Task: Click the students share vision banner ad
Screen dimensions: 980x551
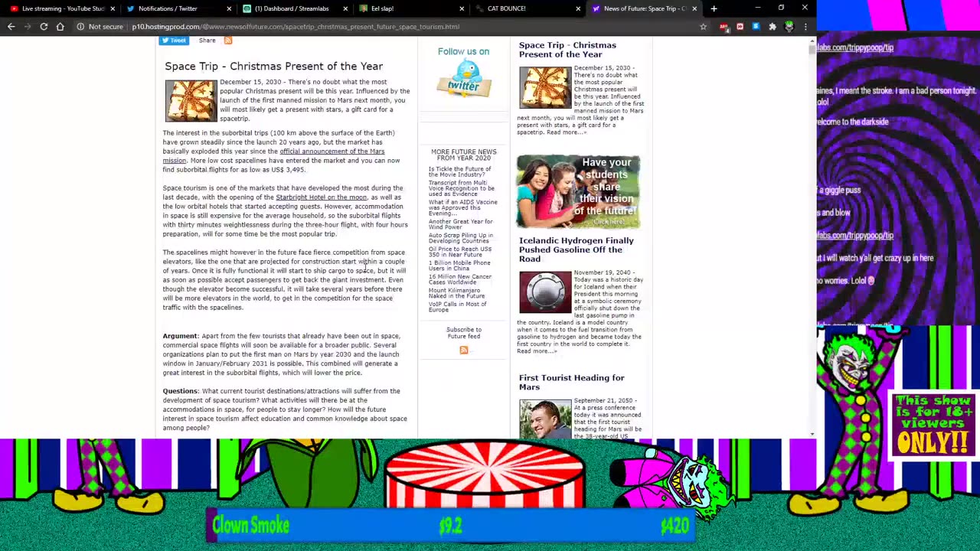Action: [578, 191]
